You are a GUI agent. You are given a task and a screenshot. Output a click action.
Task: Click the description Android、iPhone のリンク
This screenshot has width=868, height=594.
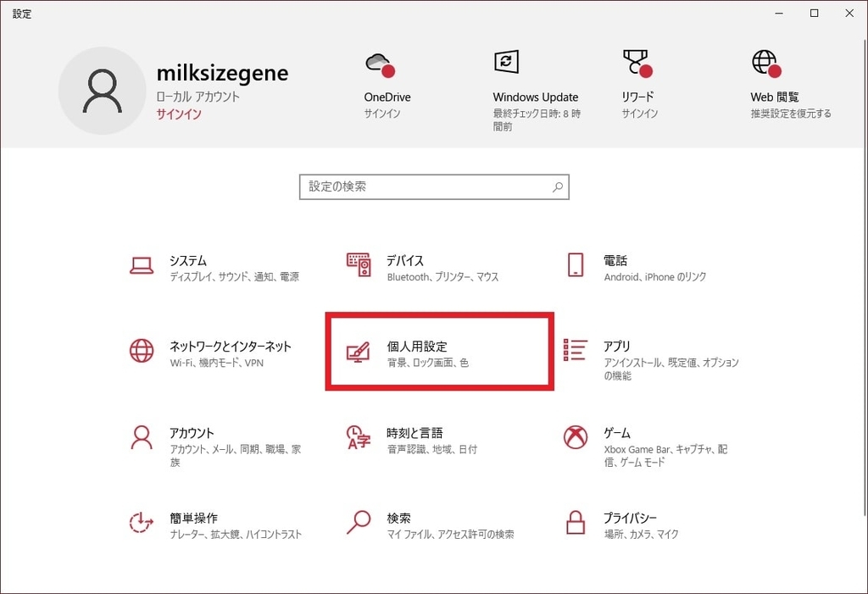click(x=655, y=277)
